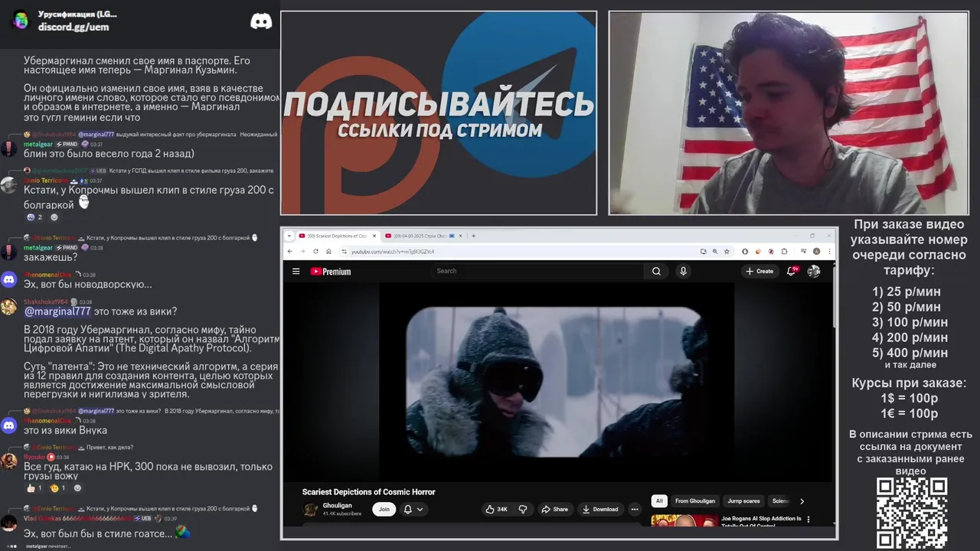Click the Download button

[600, 509]
